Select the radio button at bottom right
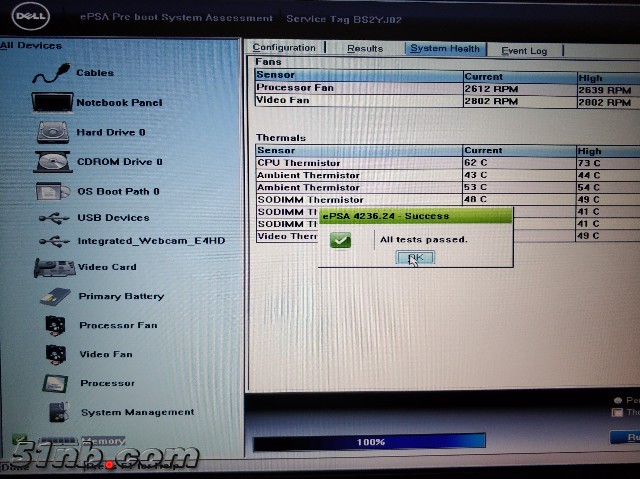 tap(619, 400)
